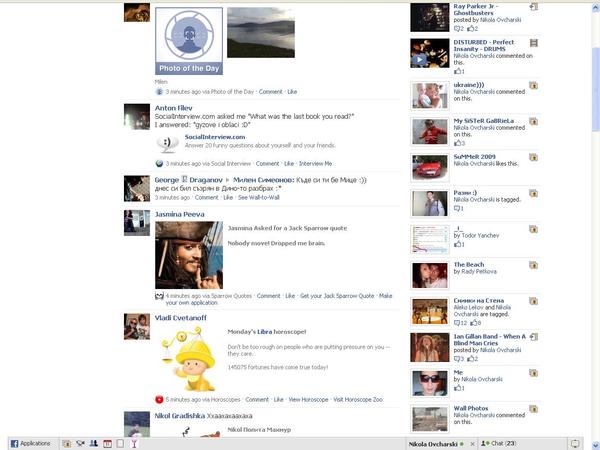Click Interview Me link
Image resolution: width=600 pixels, height=450 pixels.
click(315, 163)
